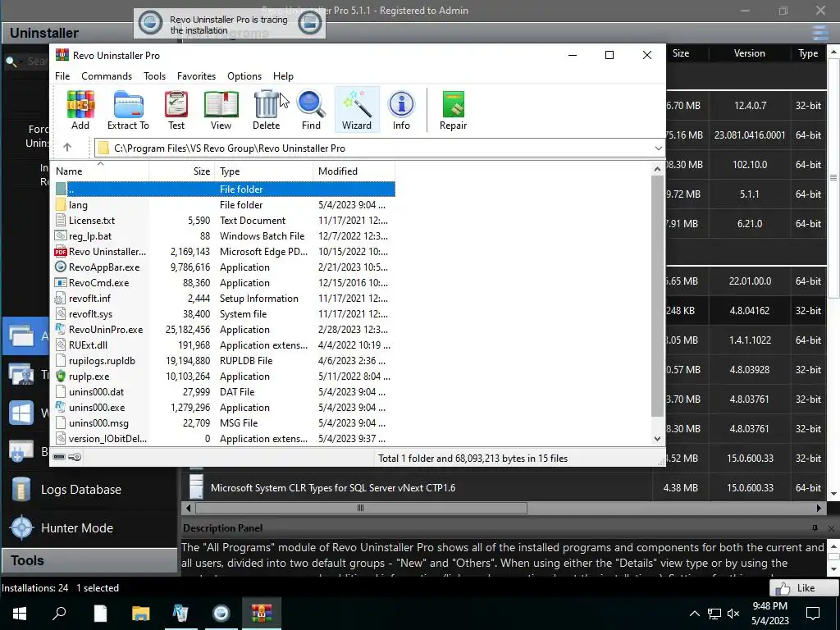
Task: Select rupilogs.rupldb
Action: pos(224,361)
